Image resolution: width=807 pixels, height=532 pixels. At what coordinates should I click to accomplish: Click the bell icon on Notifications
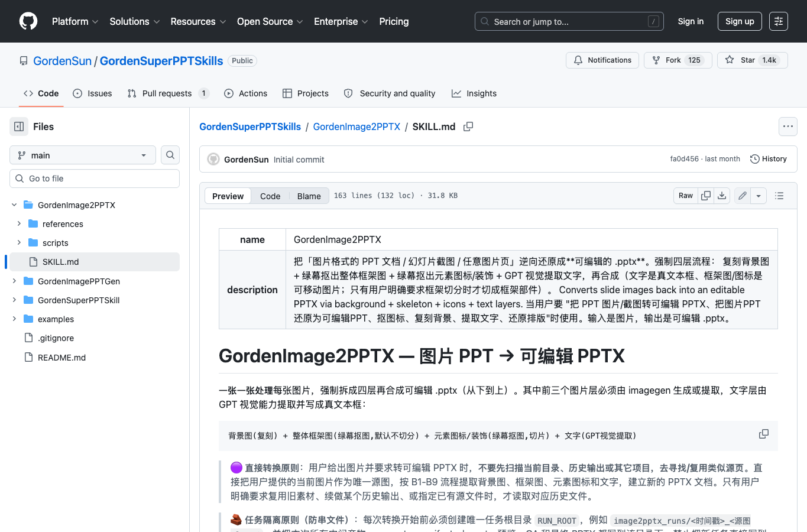tap(578, 60)
